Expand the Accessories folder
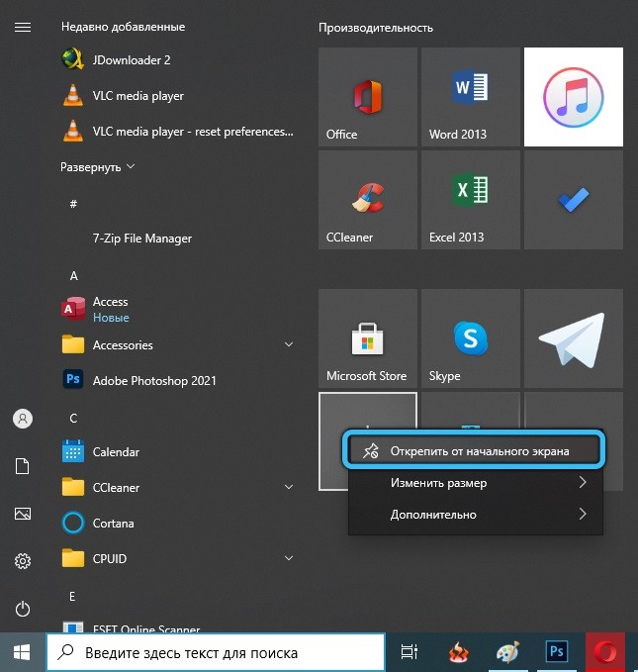This screenshot has width=638, height=672. [x=289, y=344]
